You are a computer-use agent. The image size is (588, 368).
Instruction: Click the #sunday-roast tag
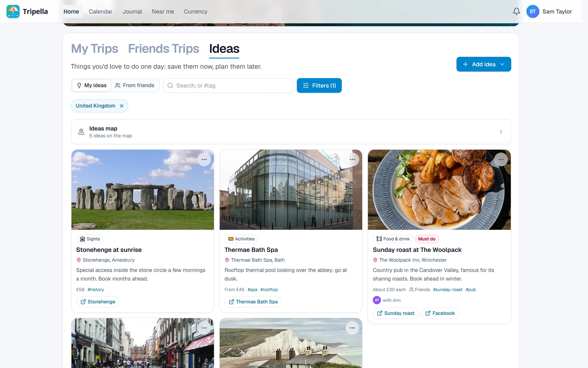click(448, 290)
